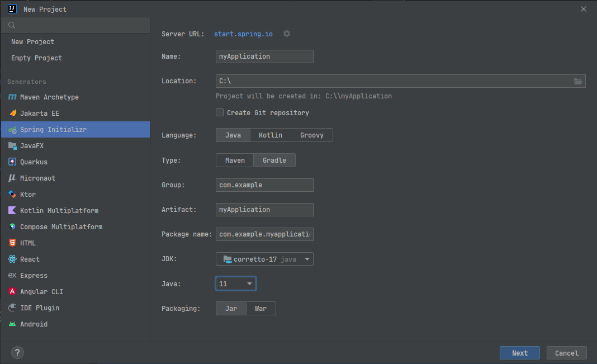This screenshot has height=364, width=597.
Task: Click the HTML5 shield icon
Action: click(x=12, y=243)
